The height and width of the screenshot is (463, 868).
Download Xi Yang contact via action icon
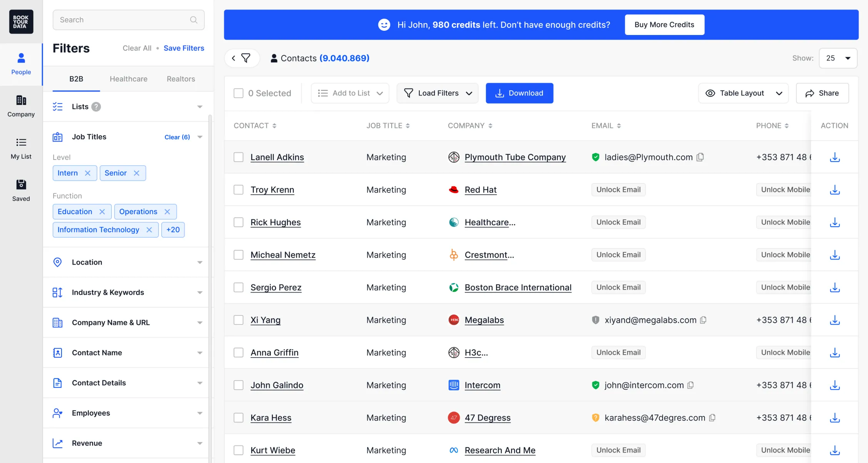click(835, 320)
